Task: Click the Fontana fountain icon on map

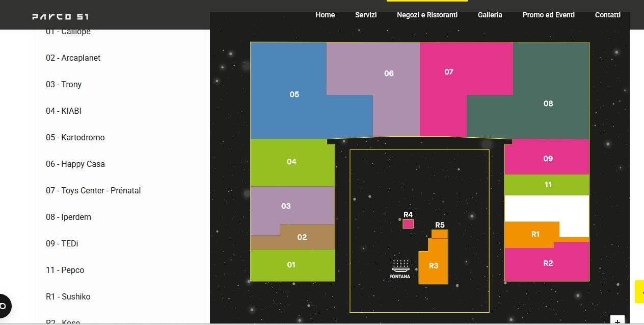Action: pyautogui.click(x=400, y=266)
